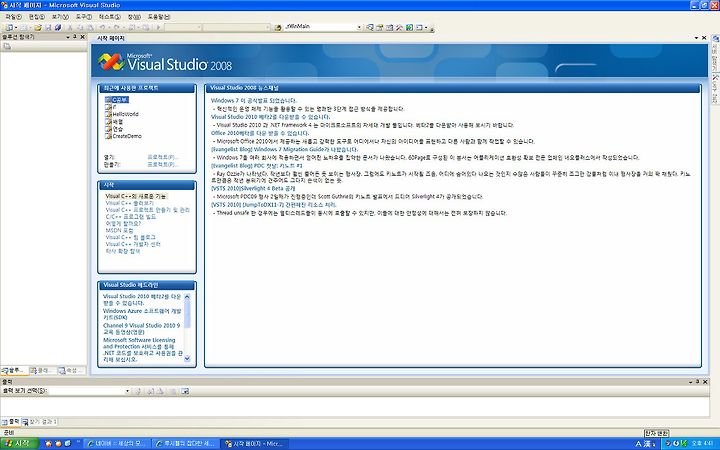Viewport: 720px width, 450px height.
Task: Click the Windows 시작 Start button
Action: pyautogui.click(x=19, y=444)
